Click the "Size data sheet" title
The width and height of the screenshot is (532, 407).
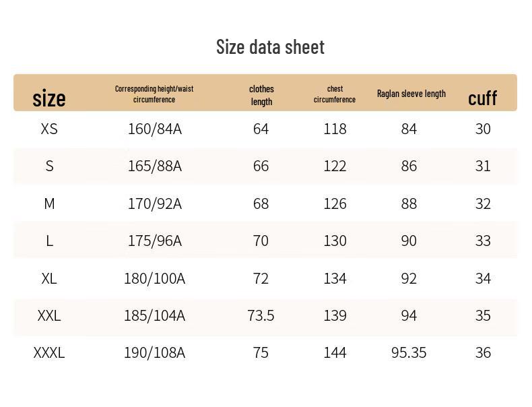270,47
